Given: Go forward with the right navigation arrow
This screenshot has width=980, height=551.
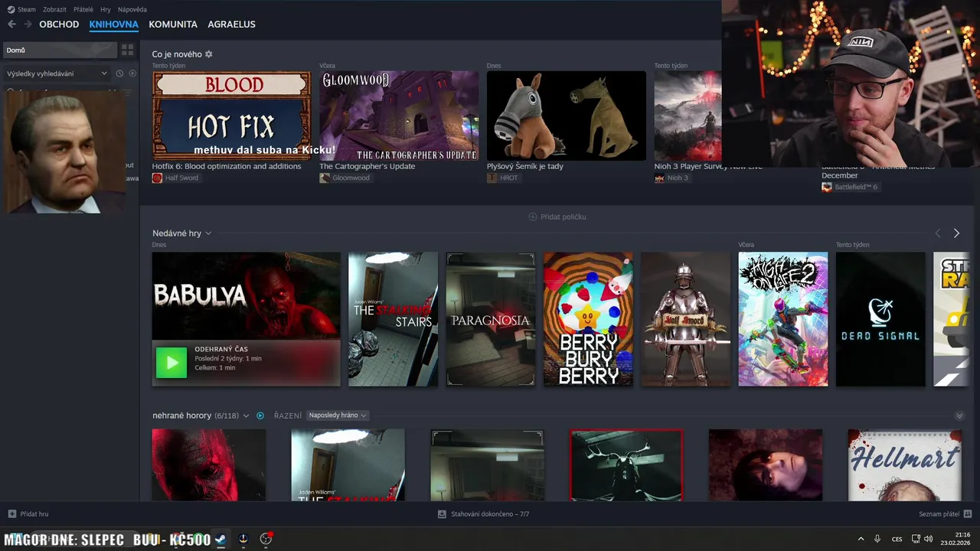Looking at the screenshot, I should pos(28,24).
